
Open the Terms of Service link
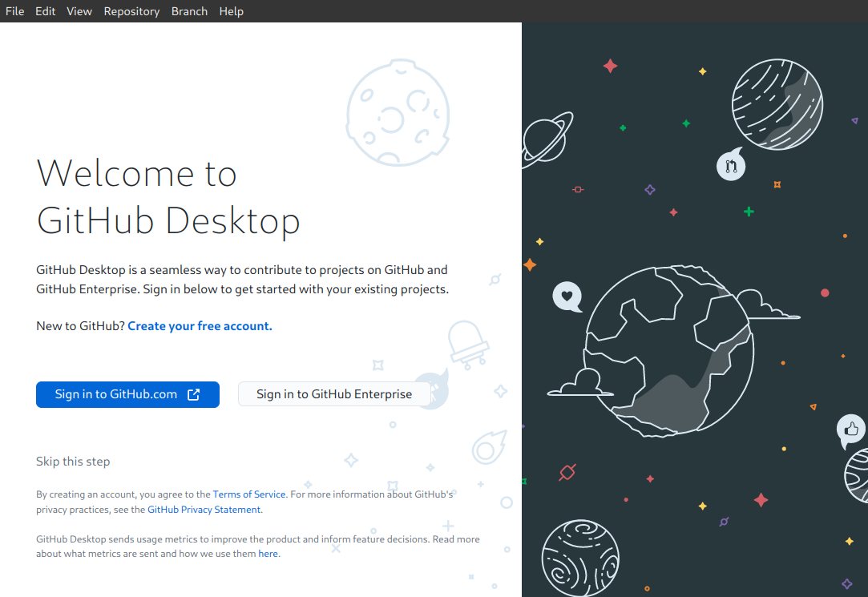coord(249,494)
